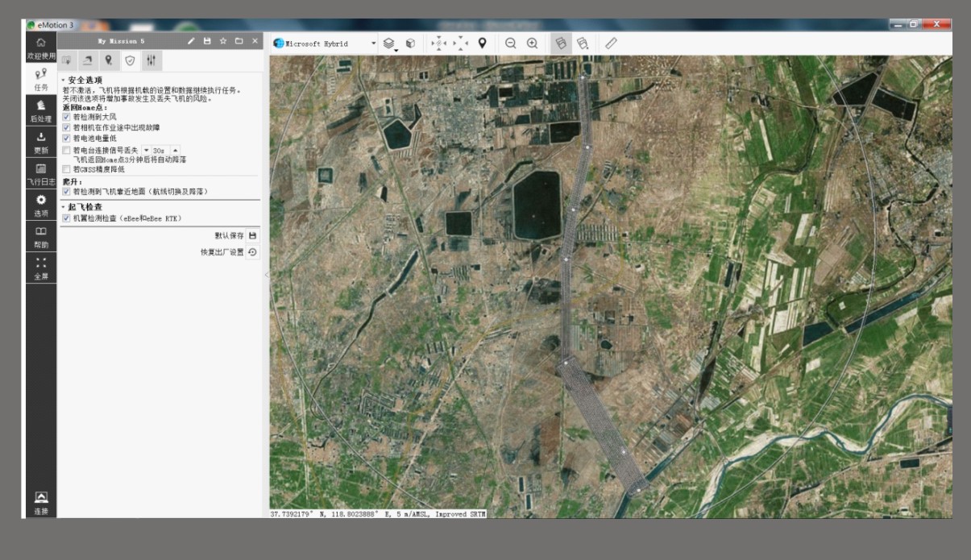Toggle the 3D cube view icon
The height and width of the screenshot is (560, 971).
(410, 44)
